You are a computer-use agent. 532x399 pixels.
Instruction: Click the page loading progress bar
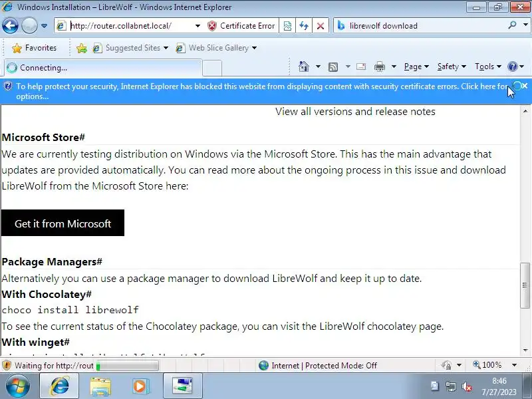127,366
